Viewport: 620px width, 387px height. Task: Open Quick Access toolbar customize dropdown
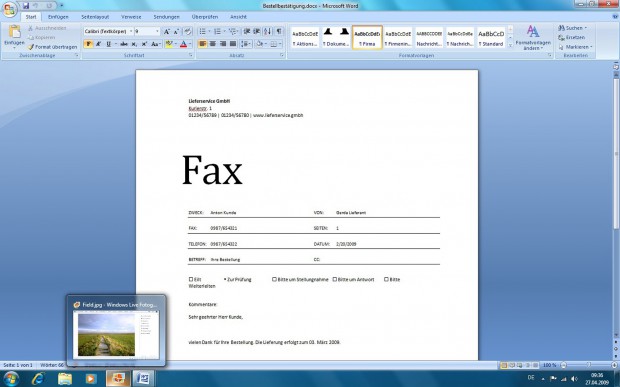pos(62,6)
